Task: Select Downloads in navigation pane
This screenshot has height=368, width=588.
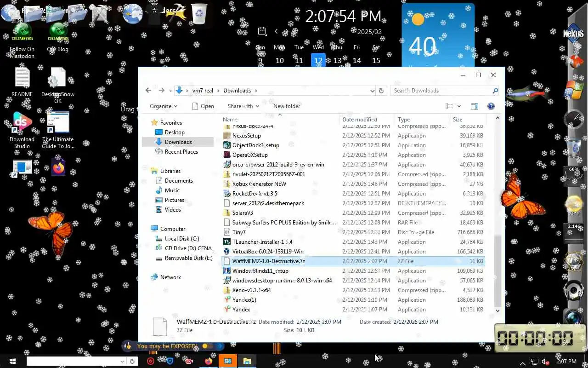Action: [x=178, y=142]
